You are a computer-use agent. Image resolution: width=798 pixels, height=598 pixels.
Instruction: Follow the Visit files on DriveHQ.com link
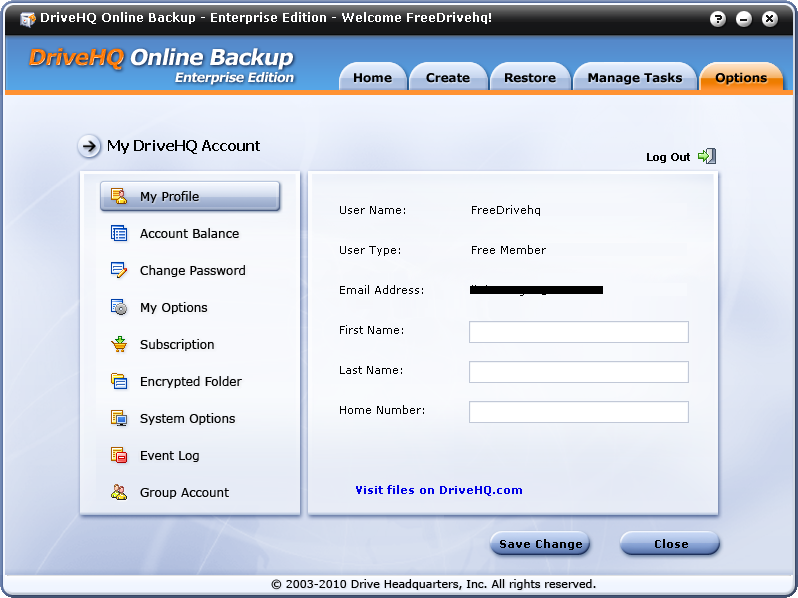tap(439, 490)
